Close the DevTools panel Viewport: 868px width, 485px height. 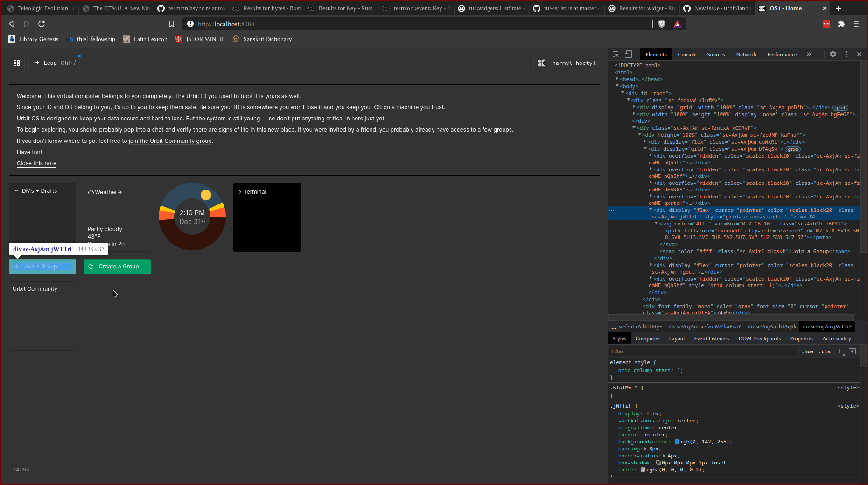pos(859,54)
